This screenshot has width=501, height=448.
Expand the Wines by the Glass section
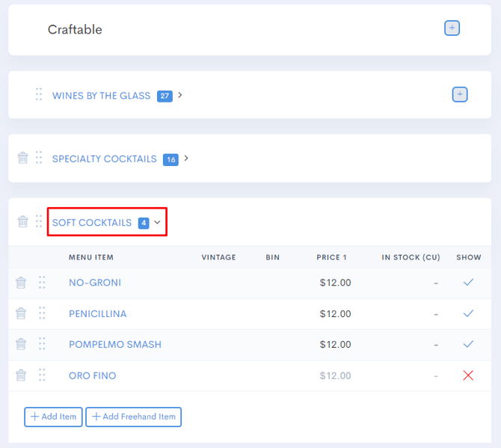tap(180, 96)
